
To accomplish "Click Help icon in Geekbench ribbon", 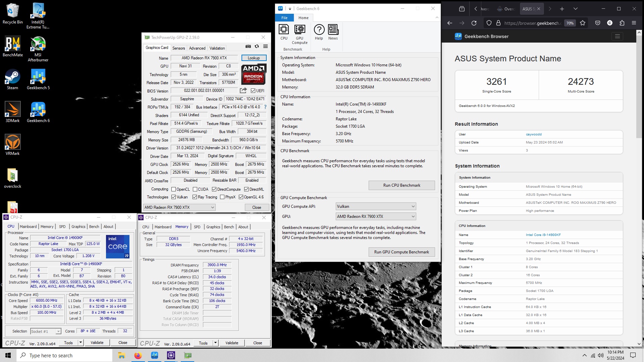I will (x=319, y=32).
